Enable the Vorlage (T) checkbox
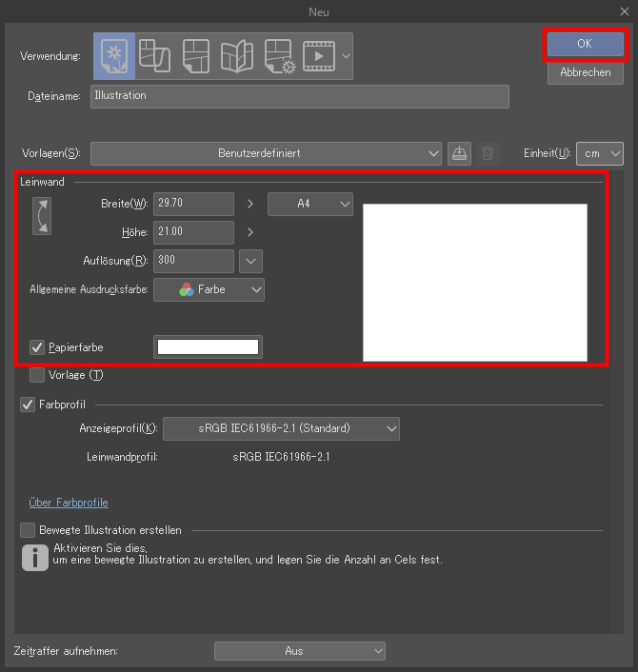 pyautogui.click(x=37, y=375)
